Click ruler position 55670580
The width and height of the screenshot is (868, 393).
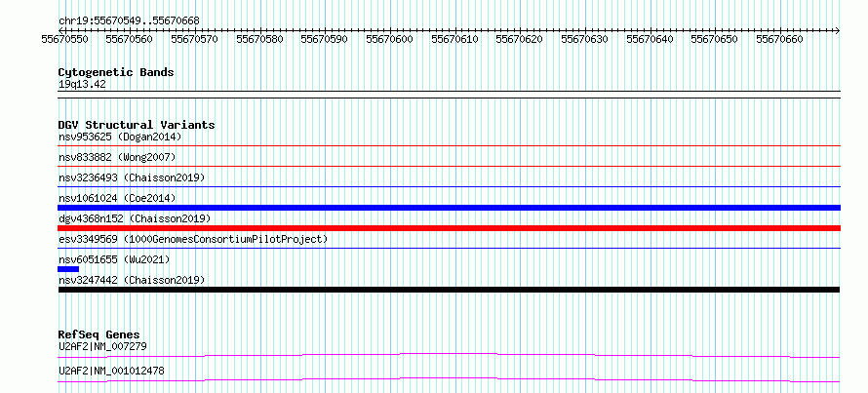pyautogui.click(x=259, y=39)
